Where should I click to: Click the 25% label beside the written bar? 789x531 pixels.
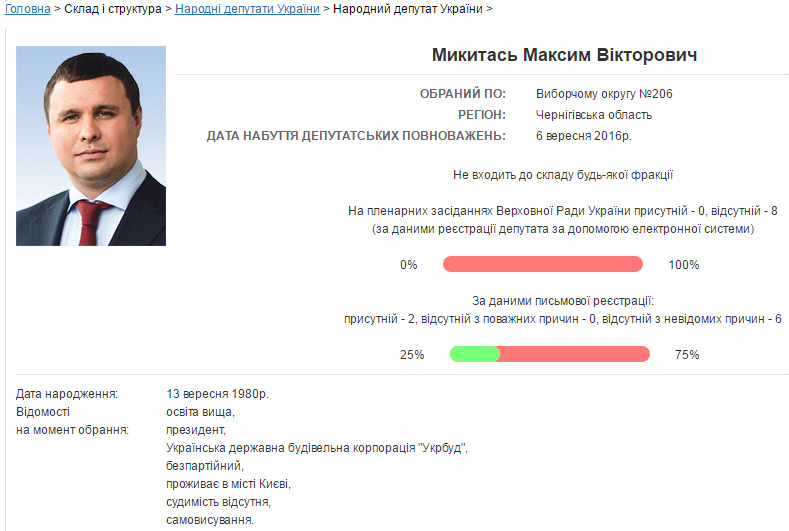point(412,354)
